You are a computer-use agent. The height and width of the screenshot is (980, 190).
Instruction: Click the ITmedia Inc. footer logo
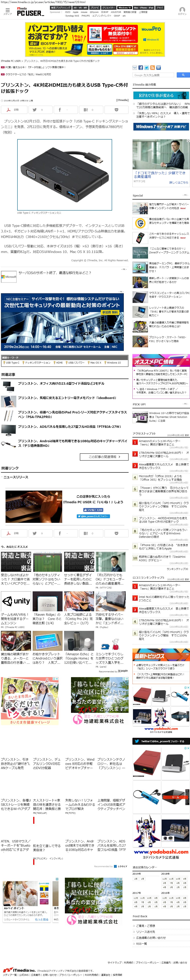point(19,970)
